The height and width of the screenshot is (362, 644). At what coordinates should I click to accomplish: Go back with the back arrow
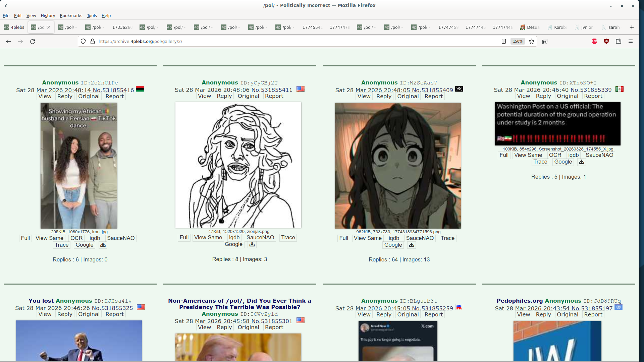tap(8, 41)
